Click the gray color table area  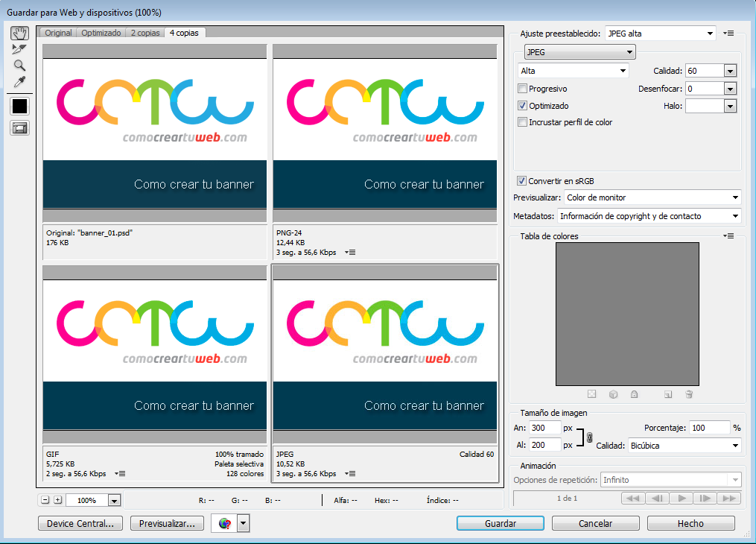point(627,314)
